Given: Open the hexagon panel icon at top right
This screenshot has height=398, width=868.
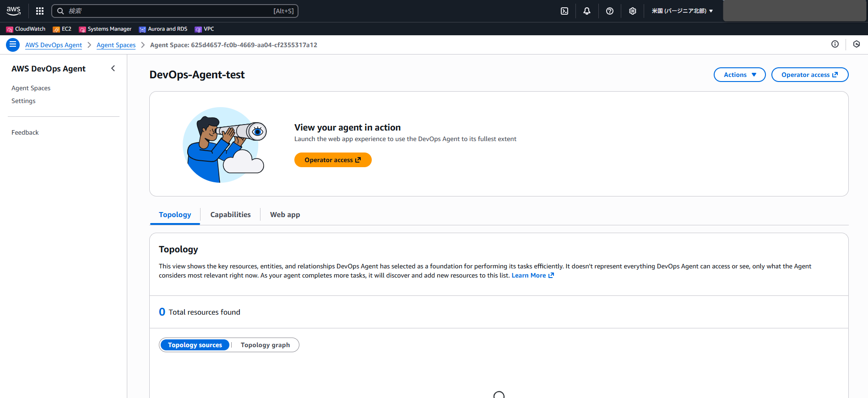Looking at the screenshot, I should click(857, 44).
